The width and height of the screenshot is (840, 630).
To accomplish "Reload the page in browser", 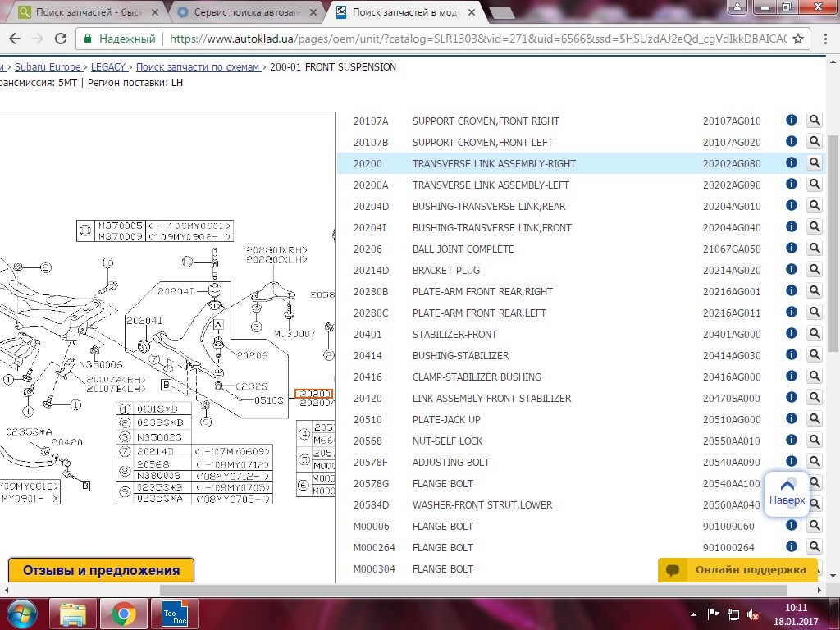I will [x=61, y=39].
